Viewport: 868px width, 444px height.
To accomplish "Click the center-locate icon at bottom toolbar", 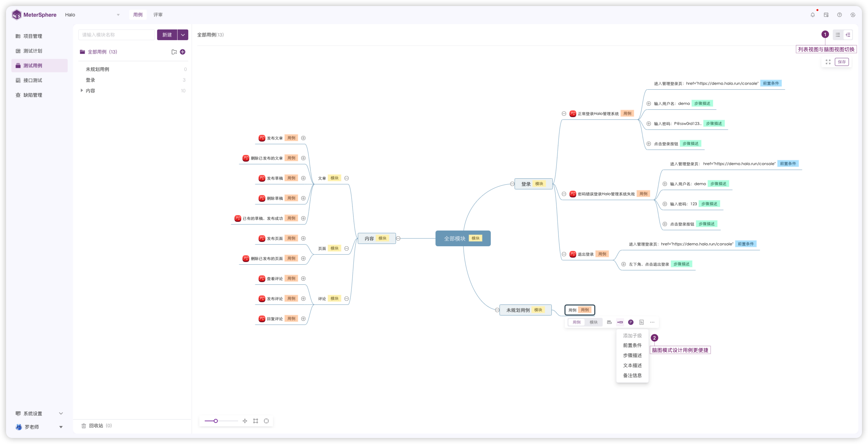I will [x=266, y=421].
